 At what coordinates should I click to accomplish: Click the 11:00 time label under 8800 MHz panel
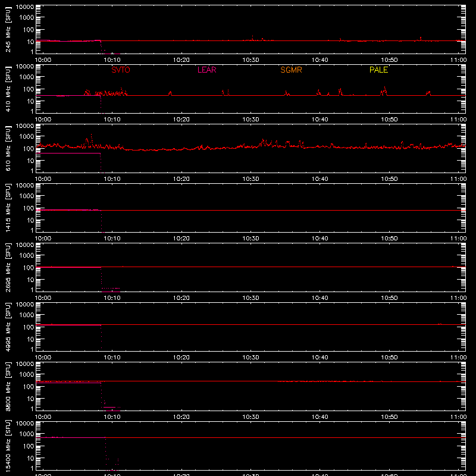coord(458,417)
